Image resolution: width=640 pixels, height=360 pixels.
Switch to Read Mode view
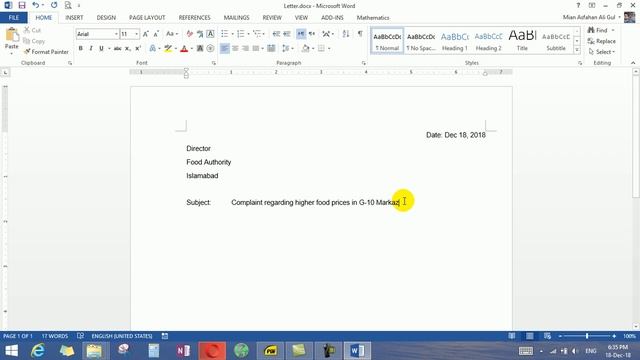(x=511, y=336)
